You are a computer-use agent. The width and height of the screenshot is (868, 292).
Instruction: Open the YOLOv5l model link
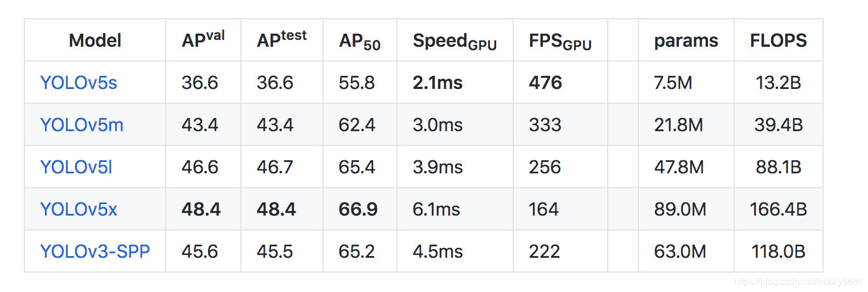point(76,167)
